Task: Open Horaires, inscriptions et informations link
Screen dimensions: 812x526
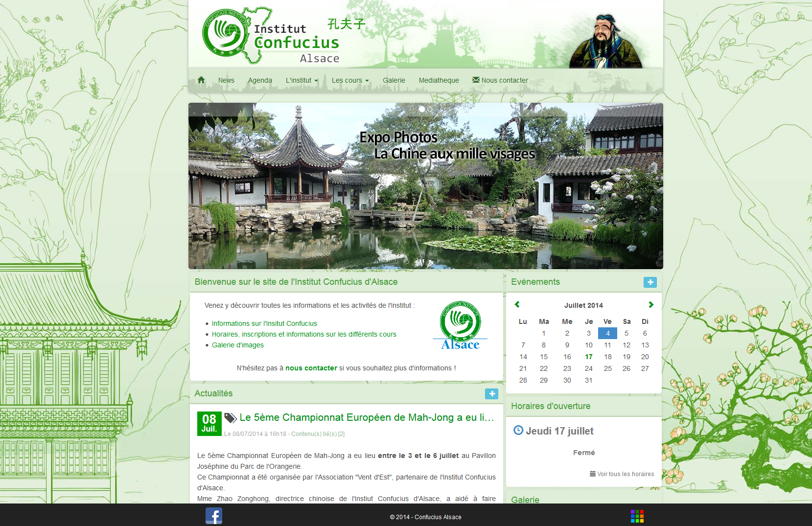Action: pos(304,334)
